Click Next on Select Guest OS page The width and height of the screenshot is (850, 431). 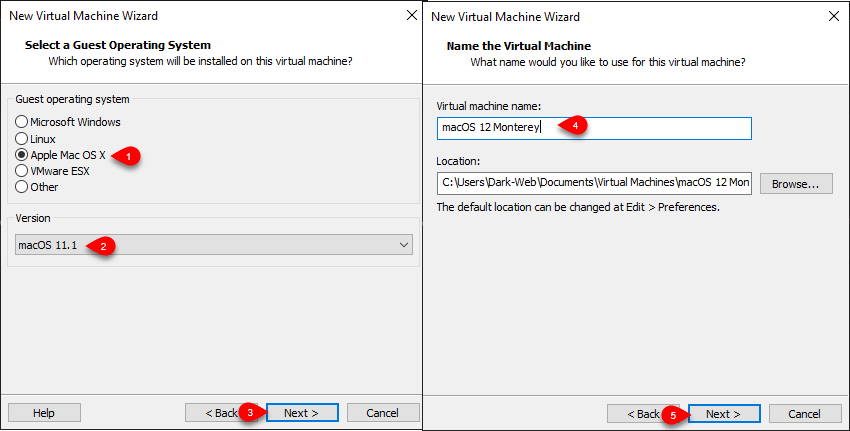302,413
